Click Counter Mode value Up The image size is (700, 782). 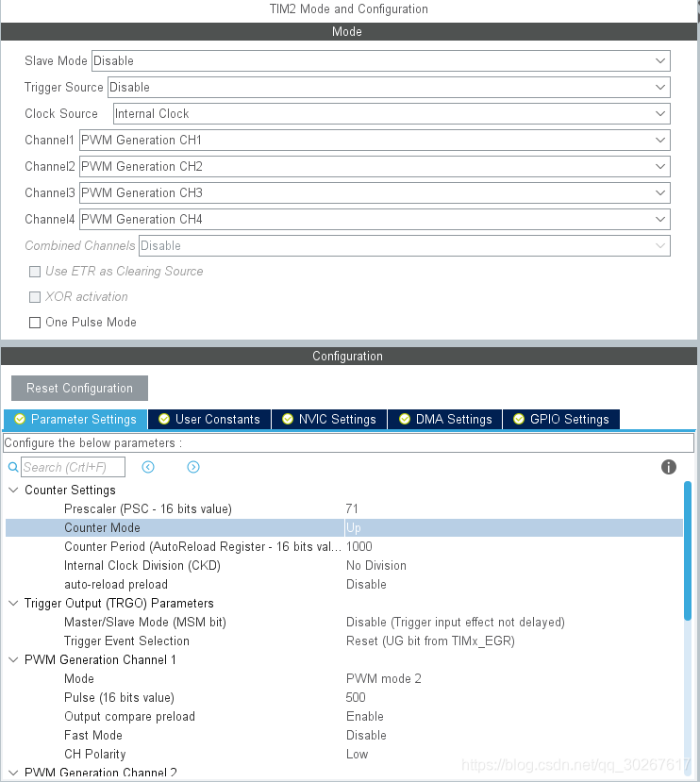coord(353,527)
